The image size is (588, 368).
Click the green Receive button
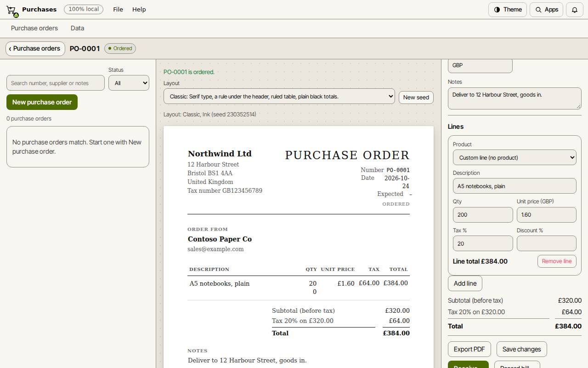coord(468,365)
